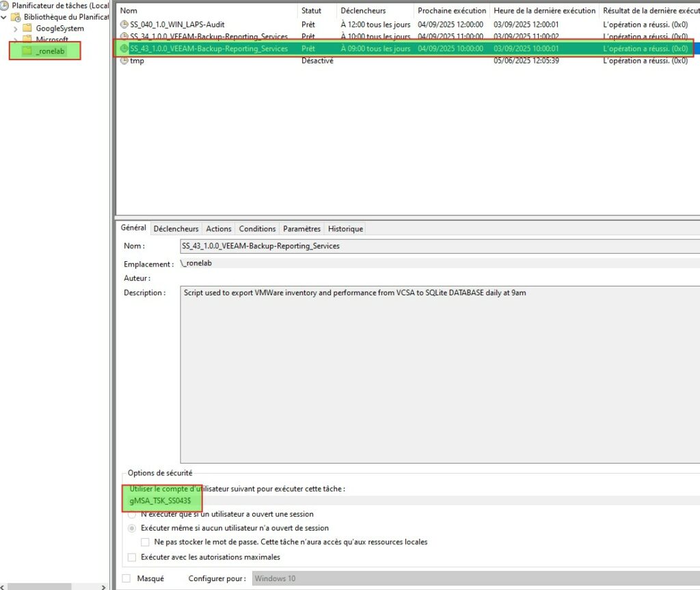Select 'Exécuter même si aucun utilisateur' radio button
The width and height of the screenshot is (700, 590).
click(133, 528)
